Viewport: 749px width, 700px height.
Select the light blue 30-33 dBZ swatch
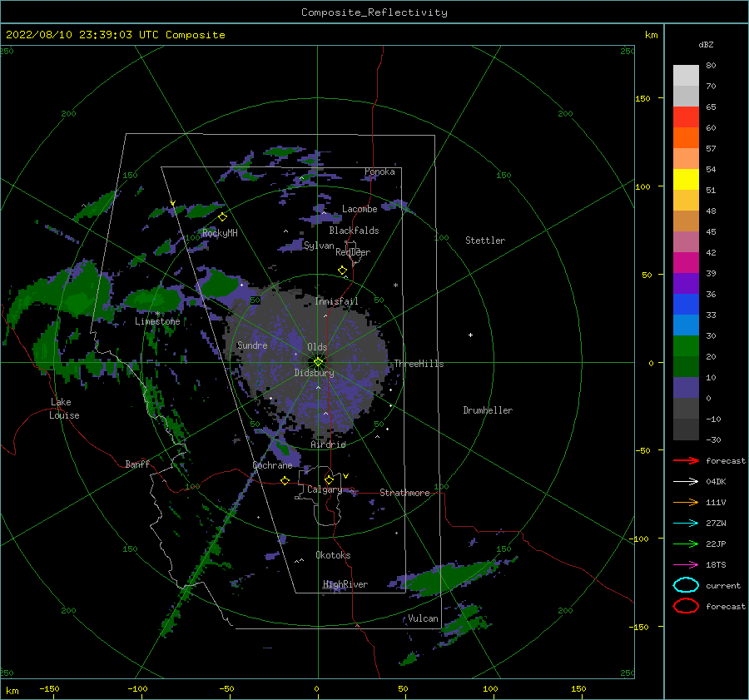[686, 325]
